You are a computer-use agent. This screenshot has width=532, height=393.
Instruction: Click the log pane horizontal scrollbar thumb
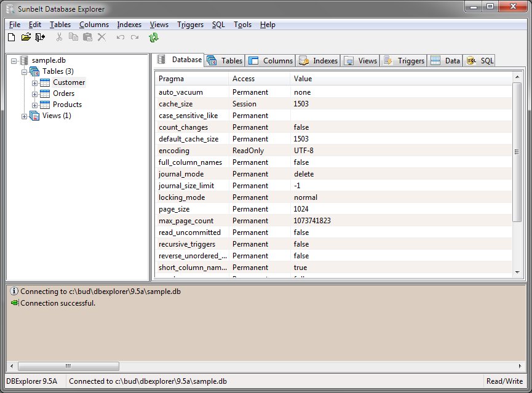tap(68, 366)
